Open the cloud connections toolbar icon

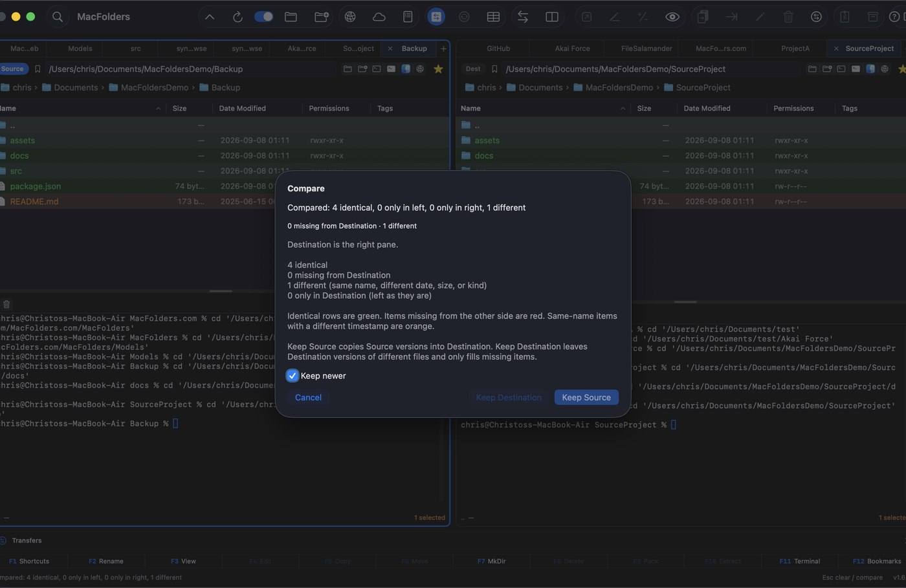379,17
